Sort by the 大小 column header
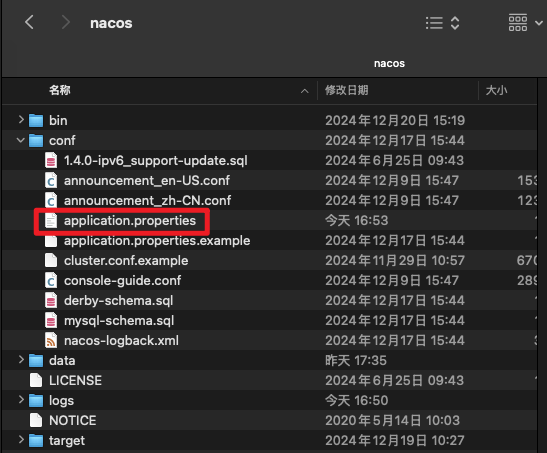 point(496,90)
